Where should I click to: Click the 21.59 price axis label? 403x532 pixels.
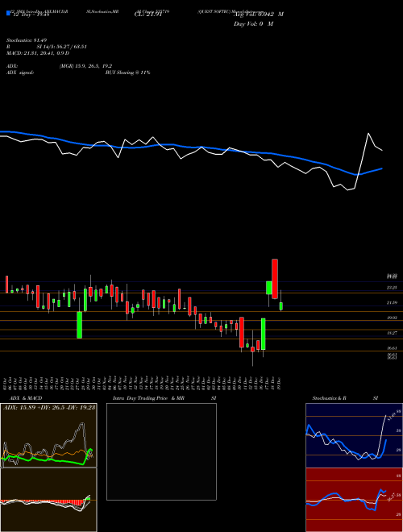point(393,302)
